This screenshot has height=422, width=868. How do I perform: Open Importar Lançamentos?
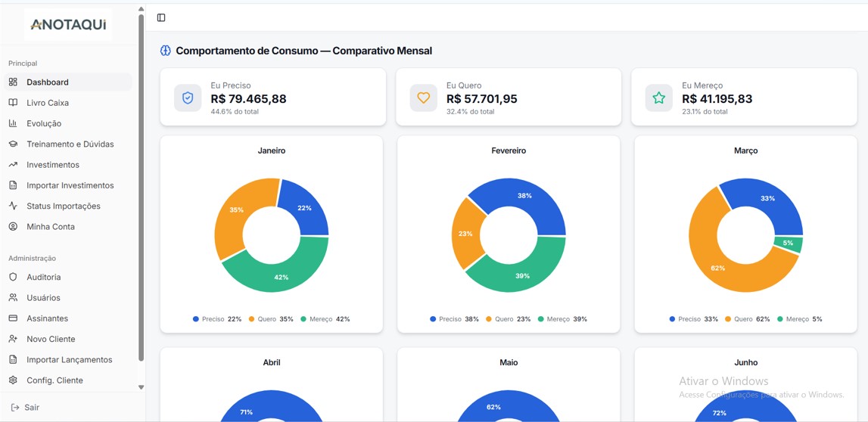click(68, 359)
